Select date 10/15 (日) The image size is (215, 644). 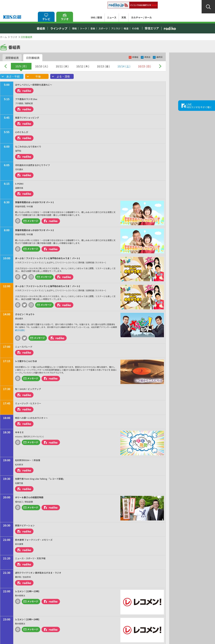pos(144,66)
